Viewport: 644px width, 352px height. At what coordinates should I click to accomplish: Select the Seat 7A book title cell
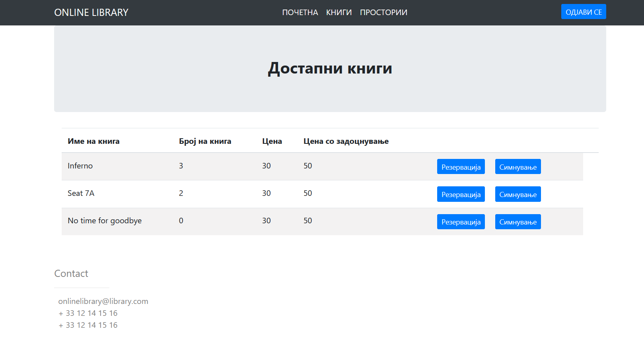81,193
